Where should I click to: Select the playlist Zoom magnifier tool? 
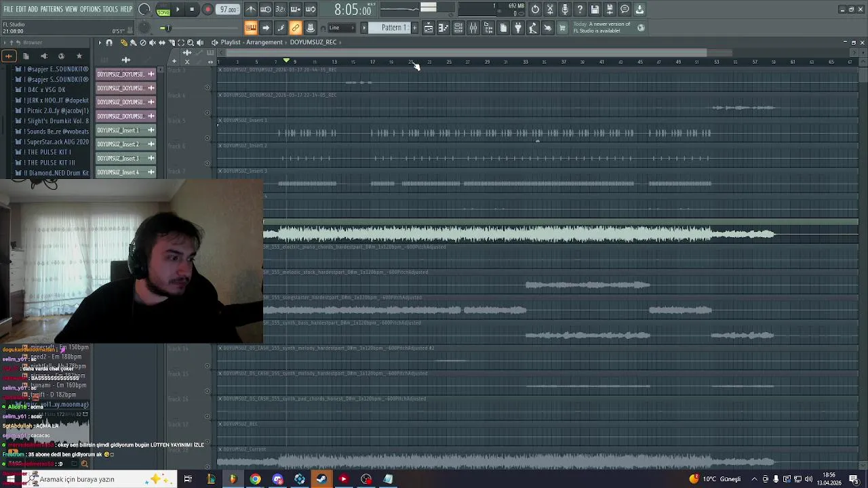pos(191,43)
